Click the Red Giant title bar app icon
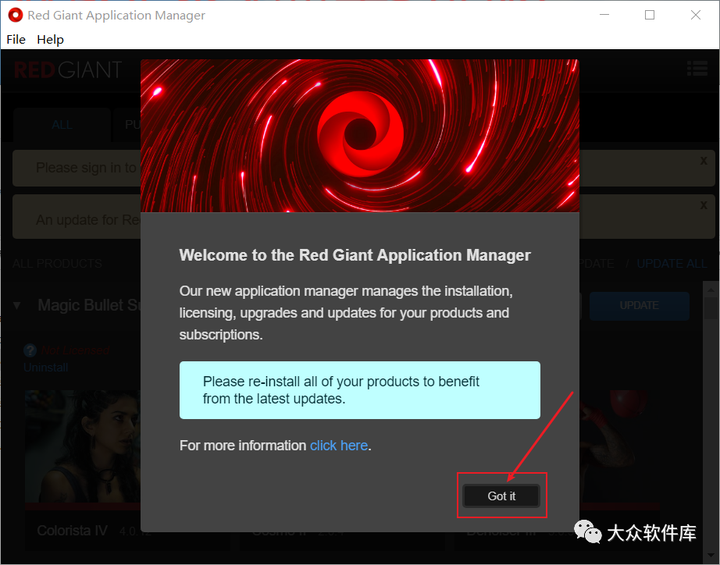The image size is (720, 565). pos(15,15)
